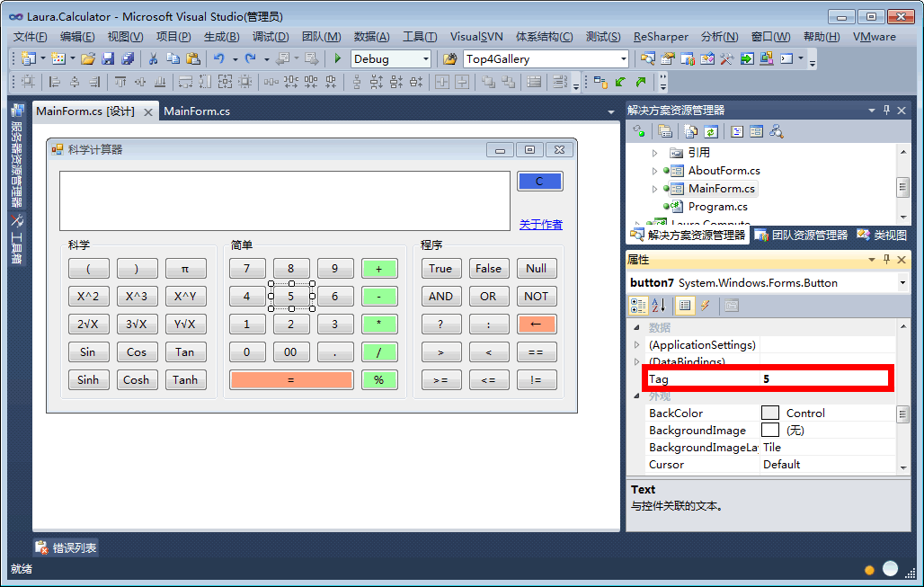The width and height of the screenshot is (924, 587).
Task: Expand the (ApplicationSettings) property
Action: pos(637,345)
